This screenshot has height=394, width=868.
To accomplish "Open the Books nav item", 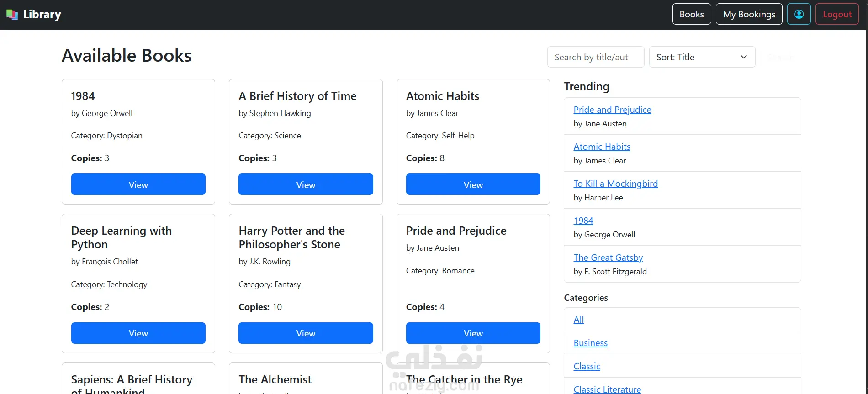I will pos(691,14).
